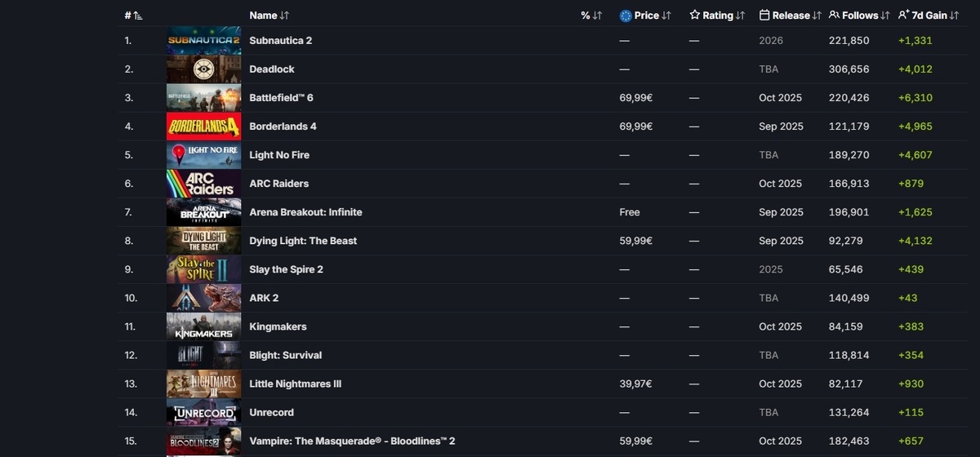Open the Unrecord thumbnail

[203, 412]
